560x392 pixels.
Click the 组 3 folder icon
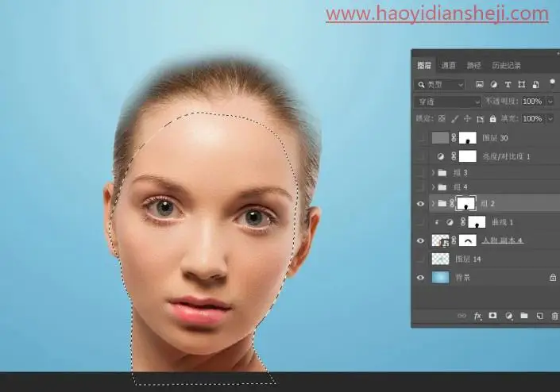pos(442,173)
